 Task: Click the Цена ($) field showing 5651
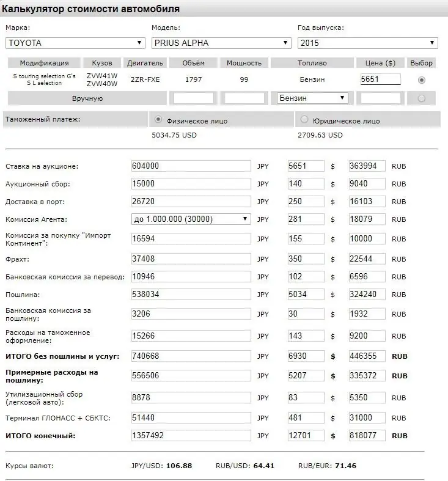(x=381, y=79)
